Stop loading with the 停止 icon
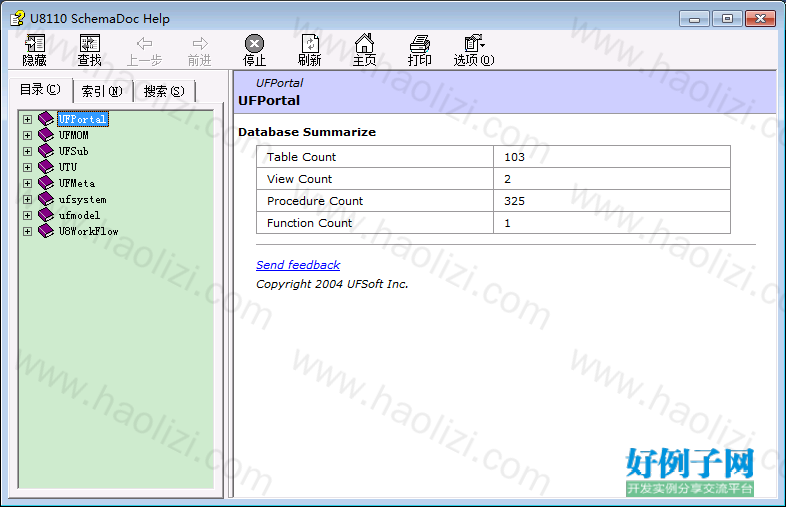 [254, 44]
